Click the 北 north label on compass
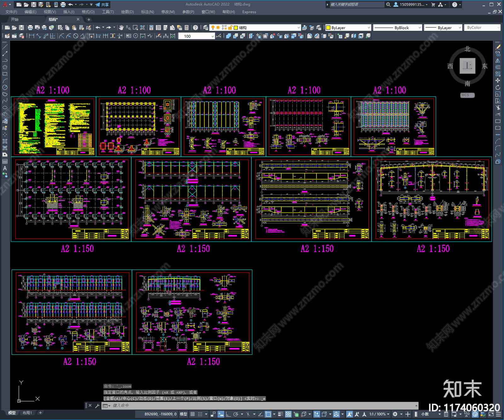Viewport: 504px width, 420px height. pyautogui.click(x=467, y=49)
